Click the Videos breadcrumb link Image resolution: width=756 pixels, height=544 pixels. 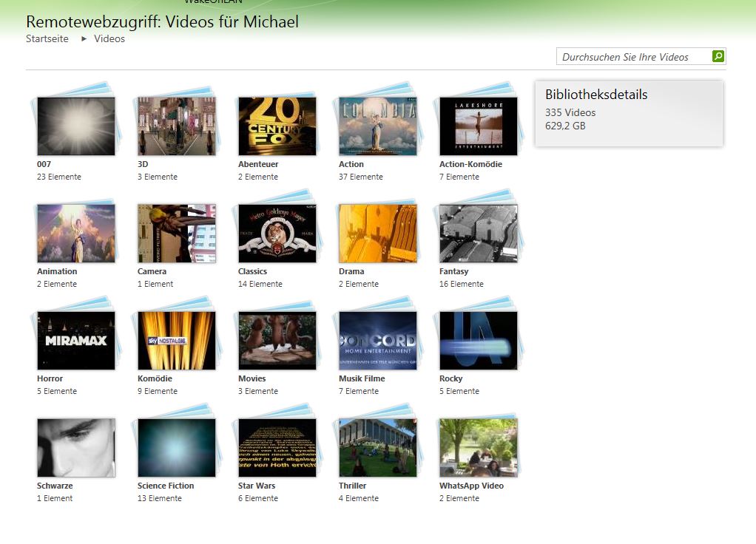[109, 38]
